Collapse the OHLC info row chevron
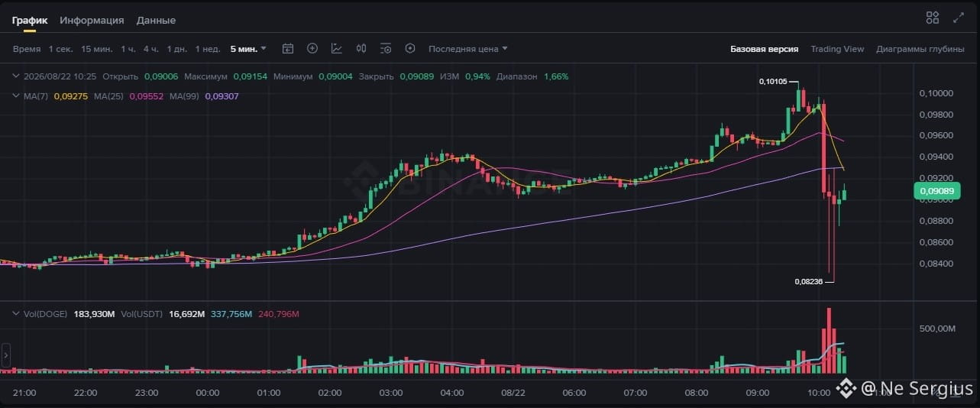This screenshot has height=408, width=980. (17, 76)
